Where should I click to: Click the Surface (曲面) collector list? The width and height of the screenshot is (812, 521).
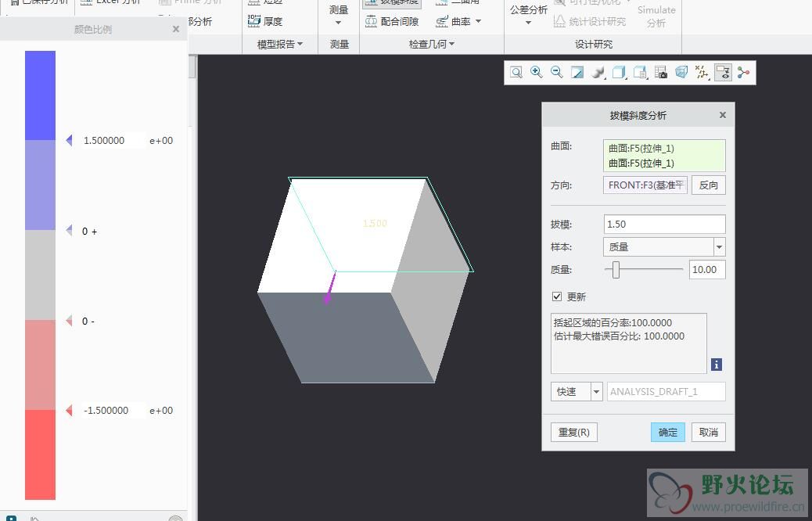664,156
